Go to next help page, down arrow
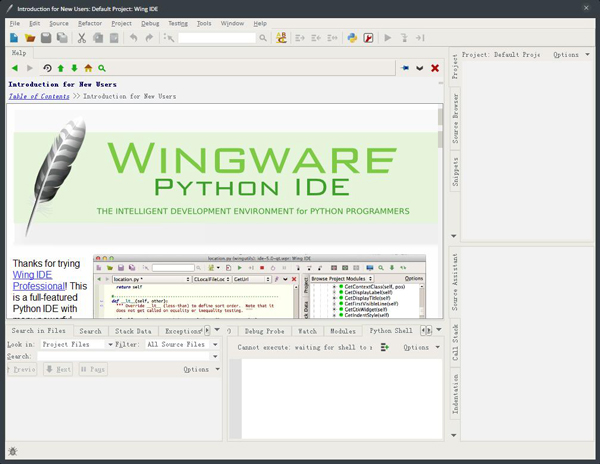This screenshot has width=600, height=464. pyautogui.click(x=74, y=68)
